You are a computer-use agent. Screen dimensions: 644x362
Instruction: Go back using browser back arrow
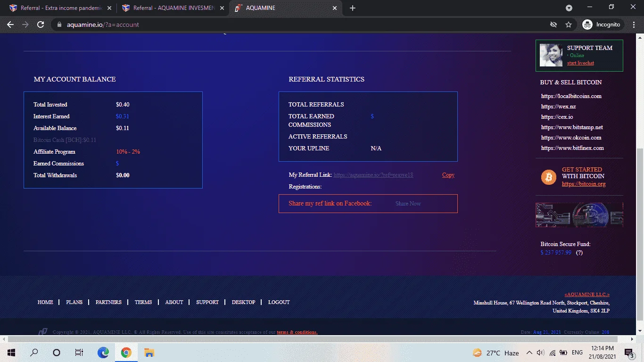click(x=10, y=25)
